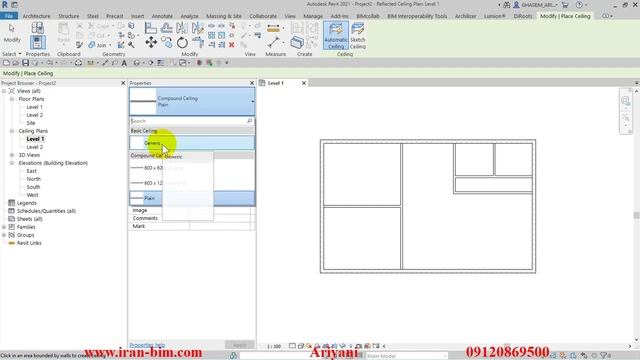Click the view scale 1 : 100 control
The image size is (640, 360).
[274, 346]
